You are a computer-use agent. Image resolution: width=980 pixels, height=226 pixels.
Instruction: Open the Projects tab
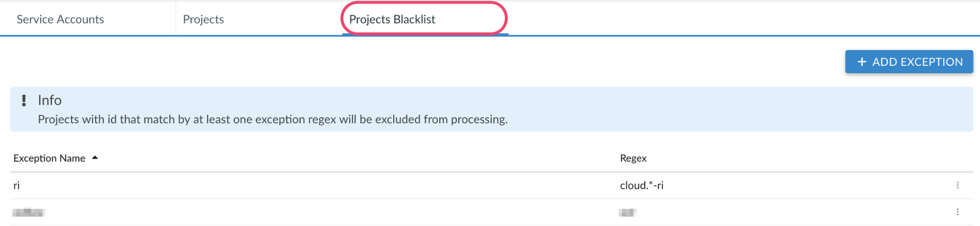(x=203, y=19)
